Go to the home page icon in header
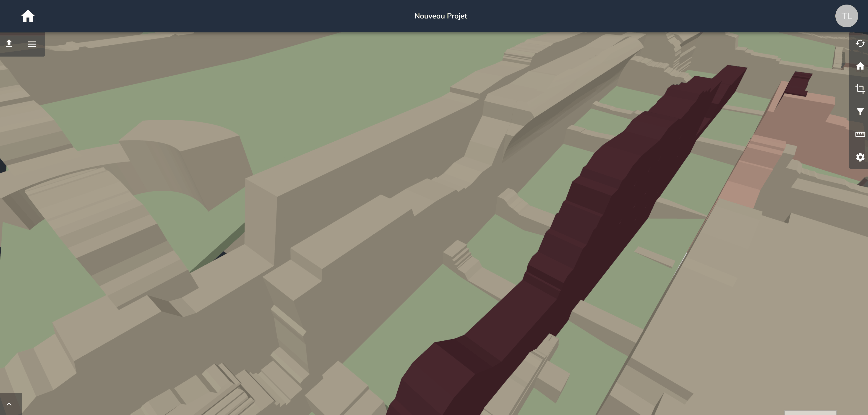This screenshot has width=868, height=415. click(x=28, y=16)
